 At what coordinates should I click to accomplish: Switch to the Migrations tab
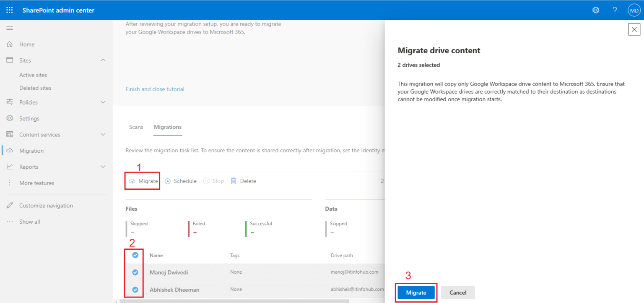(x=167, y=127)
